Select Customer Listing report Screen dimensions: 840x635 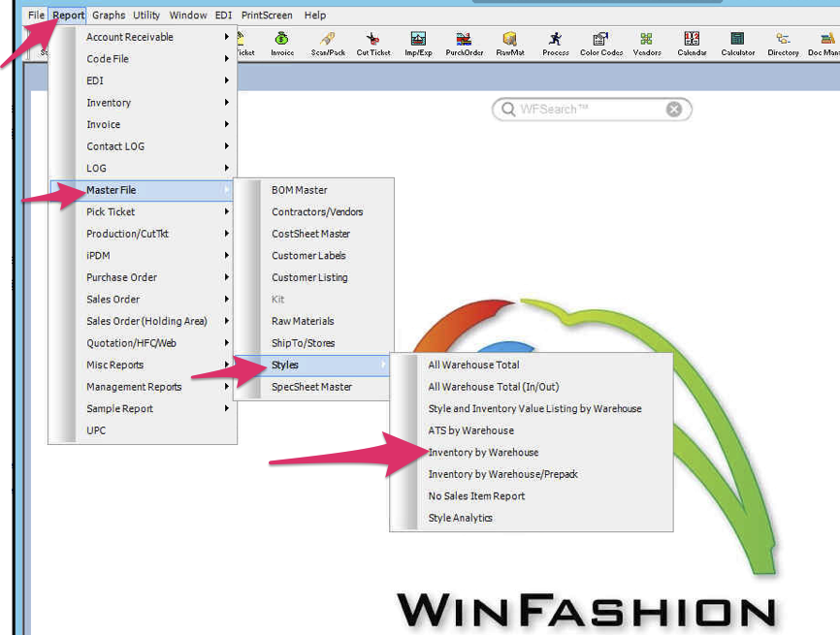313,277
